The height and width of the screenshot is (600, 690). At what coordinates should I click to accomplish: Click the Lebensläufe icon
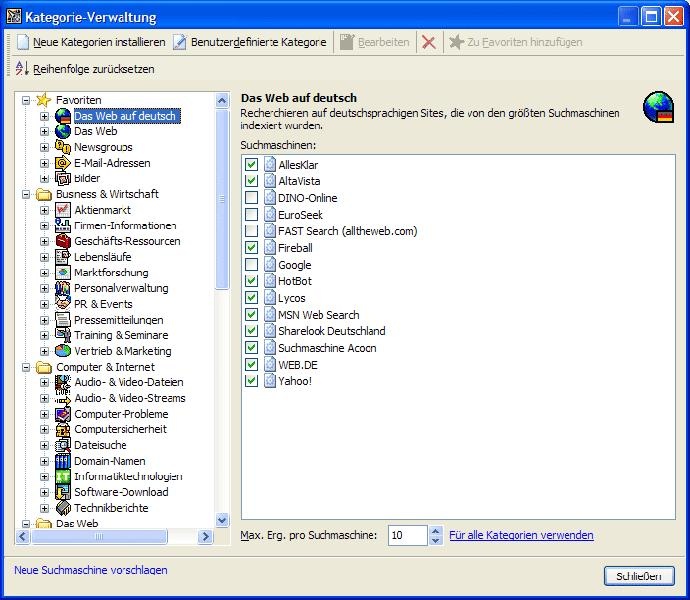(x=63, y=257)
